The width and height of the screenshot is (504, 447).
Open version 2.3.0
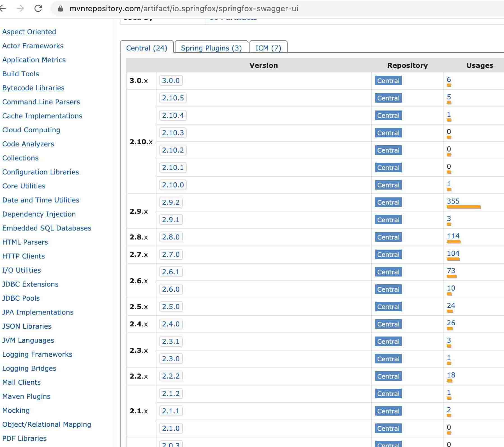point(171,359)
